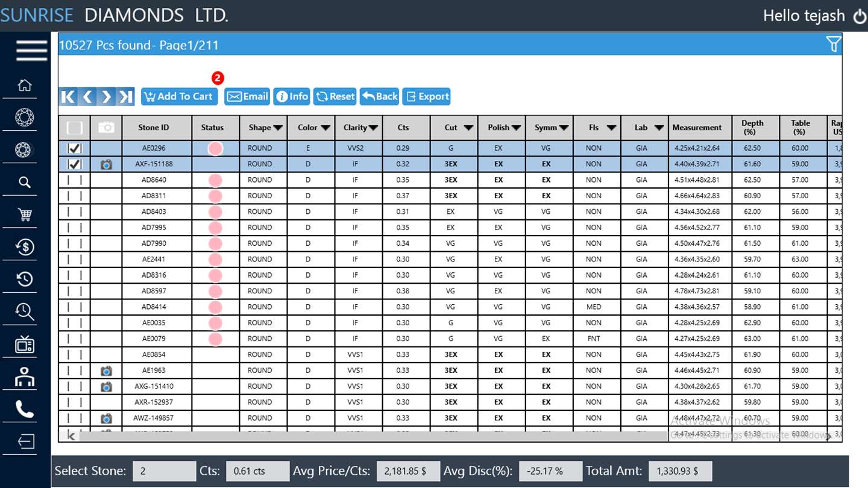Click the Add To Cart button

(179, 96)
